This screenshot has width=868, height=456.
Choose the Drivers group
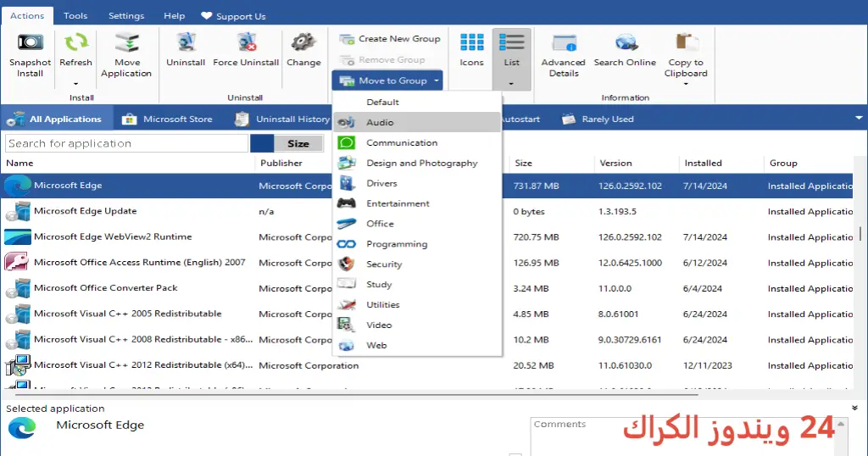pos(417,183)
